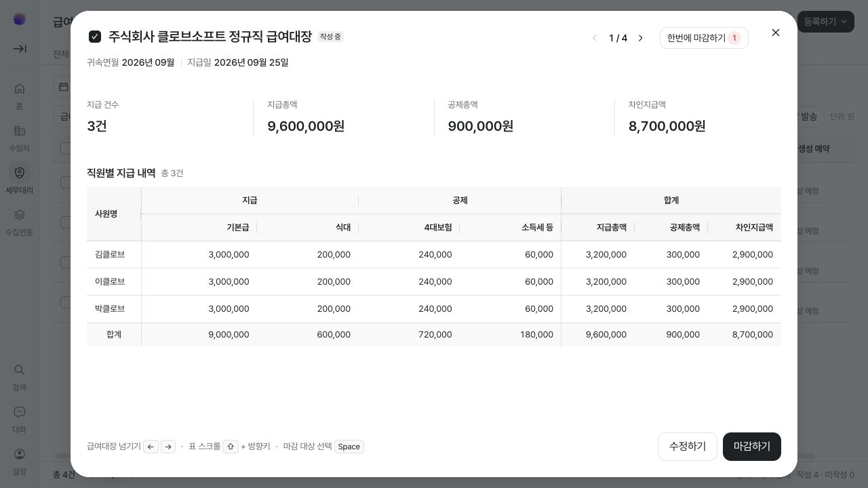Go to next payroll ledger arrow
868x488 pixels.
point(640,38)
